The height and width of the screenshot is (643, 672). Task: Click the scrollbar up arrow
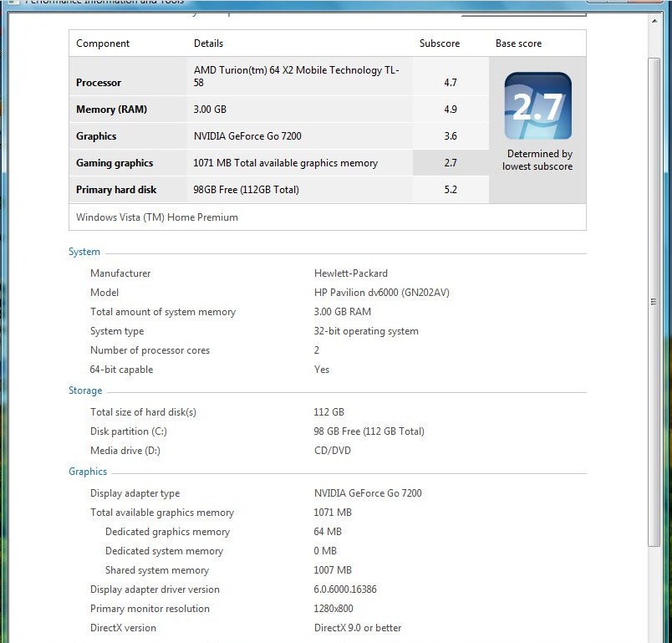click(x=654, y=21)
